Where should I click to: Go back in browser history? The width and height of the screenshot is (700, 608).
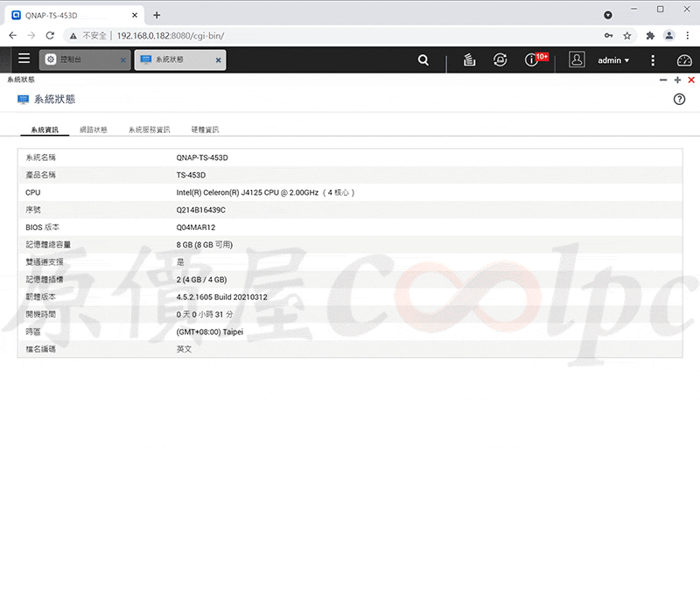[12, 35]
